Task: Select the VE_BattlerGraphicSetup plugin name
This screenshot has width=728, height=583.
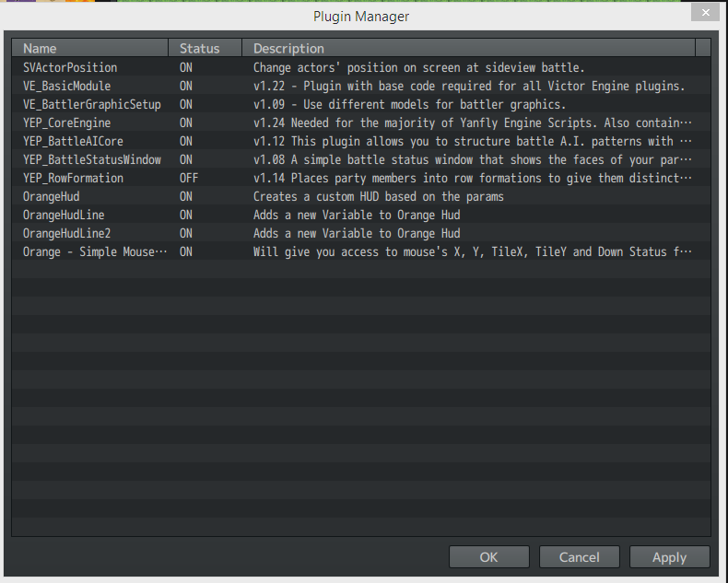Action: click(92, 104)
